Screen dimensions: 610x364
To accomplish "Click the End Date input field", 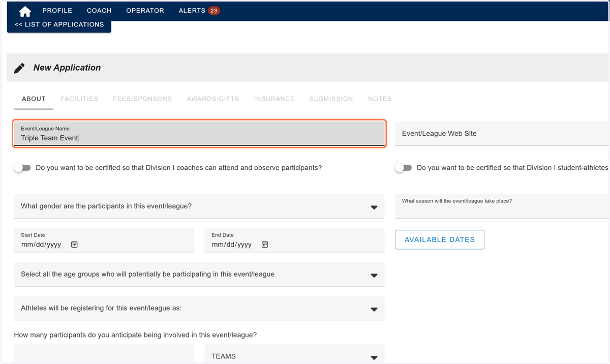I will [294, 240].
